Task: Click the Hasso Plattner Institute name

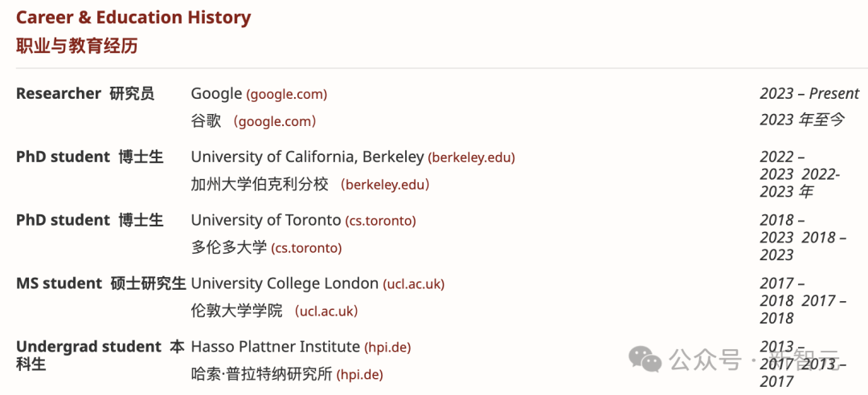Action: [x=275, y=347]
